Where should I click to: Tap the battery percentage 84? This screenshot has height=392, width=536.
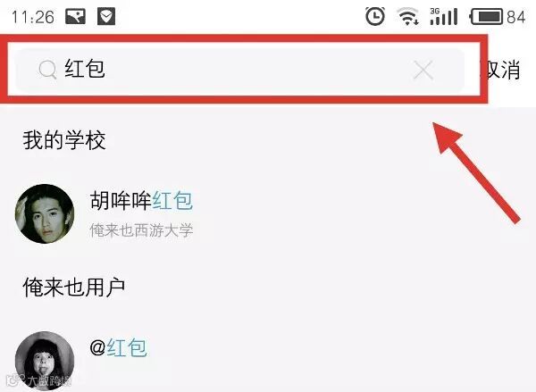[515, 17]
